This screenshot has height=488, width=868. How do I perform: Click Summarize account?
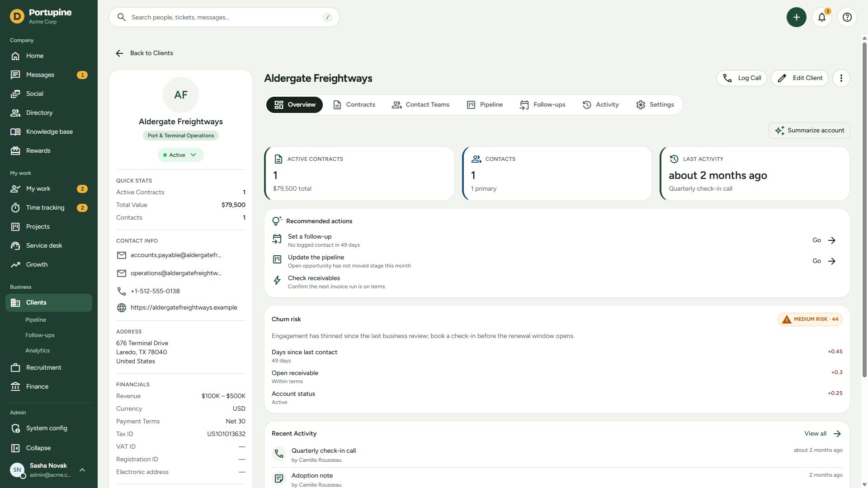(809, 131)
